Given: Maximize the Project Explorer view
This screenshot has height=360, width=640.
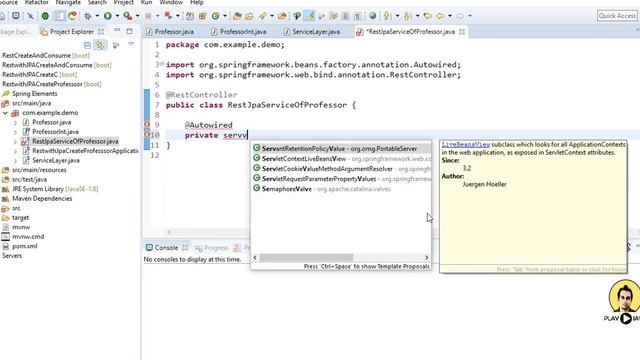Looking at the screenshot, I should pyautogui.click(x=129, y=31).
